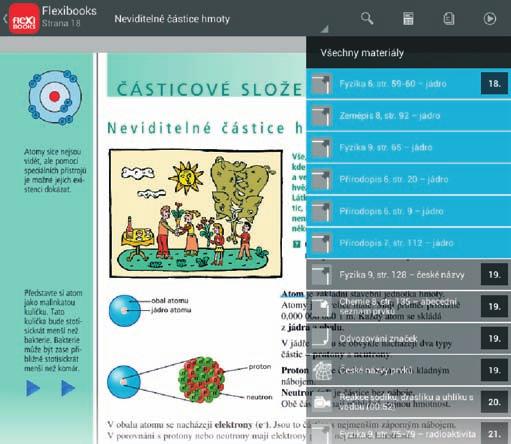Screen dimensions: 511x444
Task: Open the search magnifier icon
Action: tap(367, 18)
